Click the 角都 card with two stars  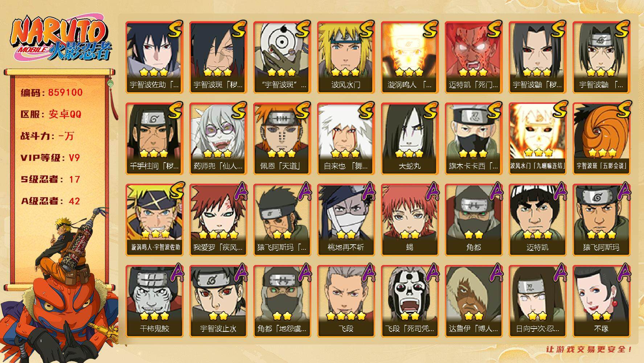(x=473, y=220)
